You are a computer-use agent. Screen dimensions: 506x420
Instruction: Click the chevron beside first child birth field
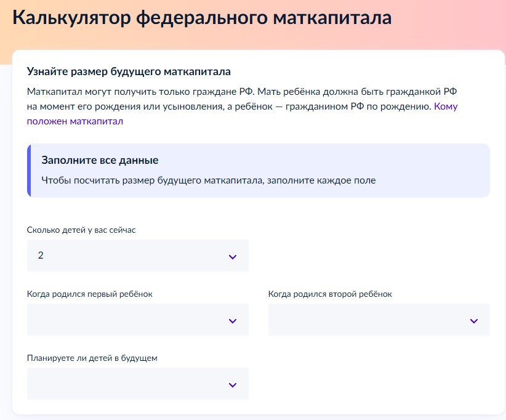click(233, 320)
